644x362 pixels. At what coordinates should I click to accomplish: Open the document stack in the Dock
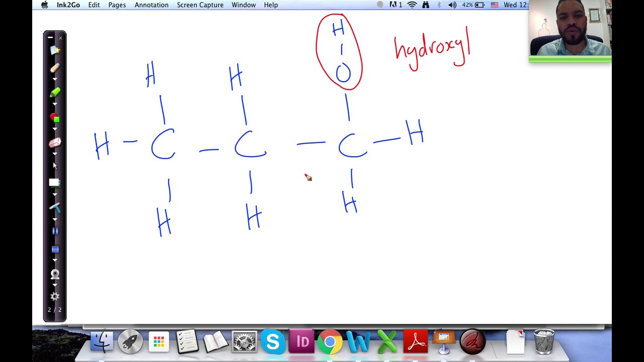click(x=515, y=342)
